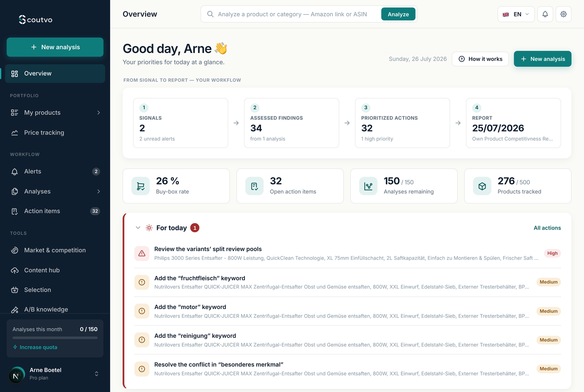Viewport: 584px width, 392px height.
Task: Open settings gear icon in header
Action: point(564,14)
